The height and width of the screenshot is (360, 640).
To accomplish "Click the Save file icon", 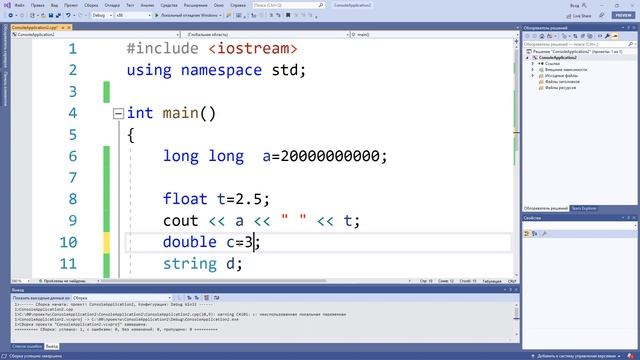I will (51, 16).
